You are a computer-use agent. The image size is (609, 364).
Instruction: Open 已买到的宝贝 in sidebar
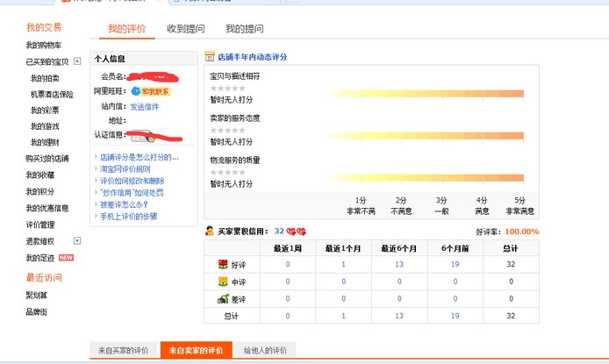[x=47, y=61]
